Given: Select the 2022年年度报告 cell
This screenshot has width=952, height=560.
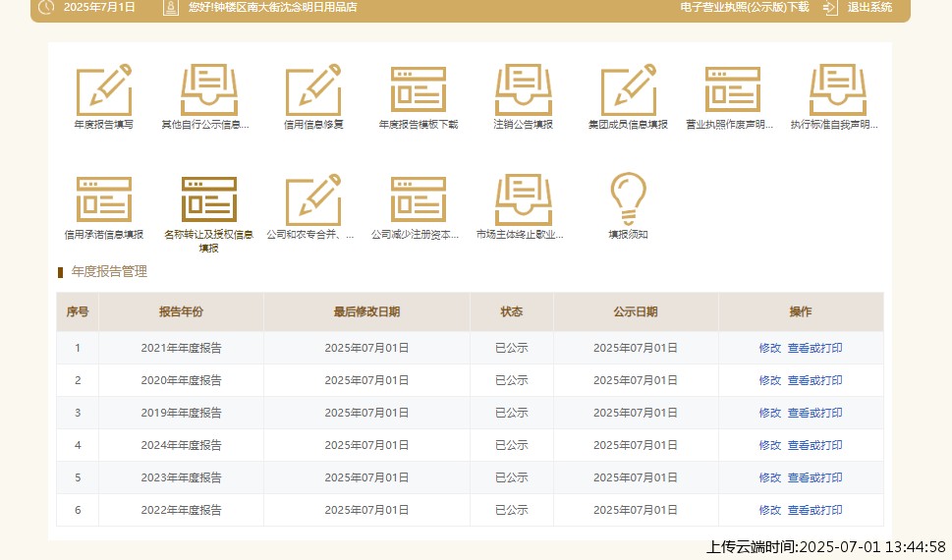Looking at the screenshot, I should (x=181, y=510).
